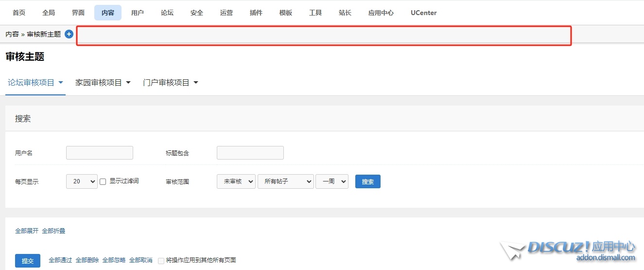Click the 全部通过 link
The image size is (644, 270).
(60, 260)
